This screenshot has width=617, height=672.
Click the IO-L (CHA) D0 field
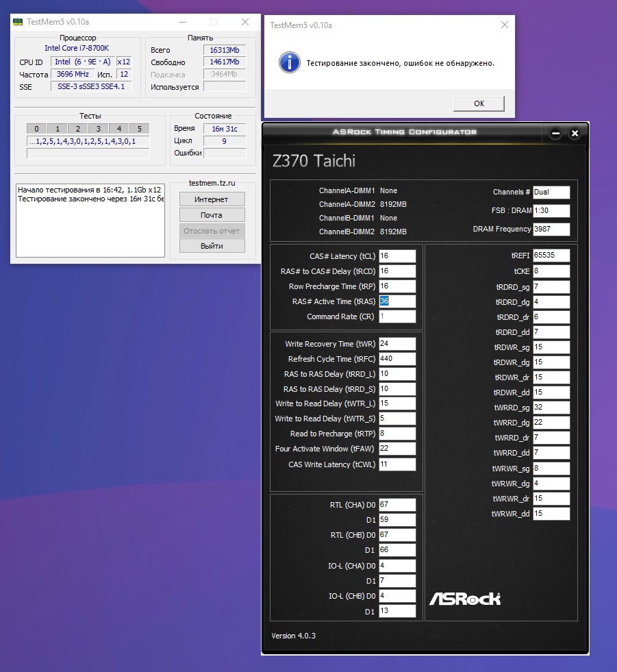point(397,566)
